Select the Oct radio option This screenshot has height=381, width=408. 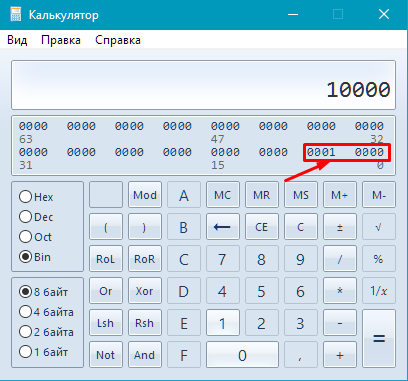(35, 237)
